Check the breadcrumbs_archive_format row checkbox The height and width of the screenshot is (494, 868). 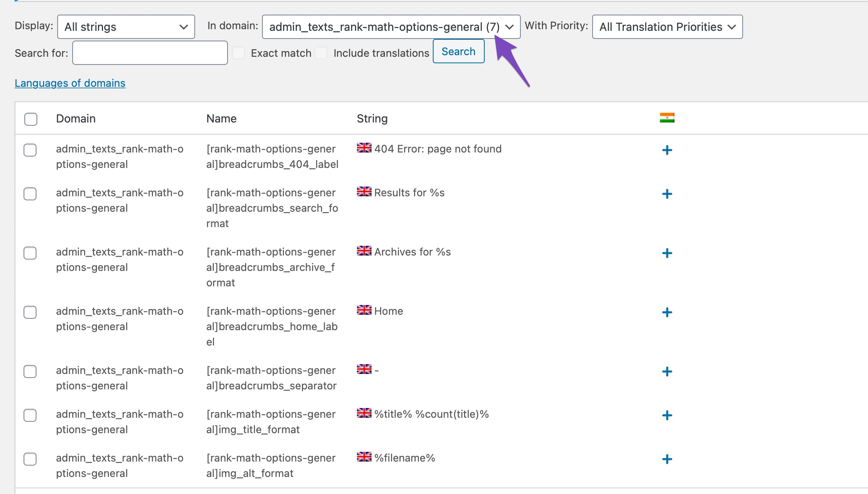tap(30, 253)
